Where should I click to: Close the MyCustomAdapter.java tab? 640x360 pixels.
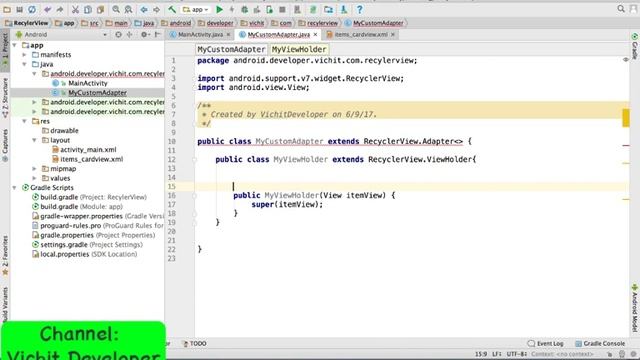coord(315,35)
